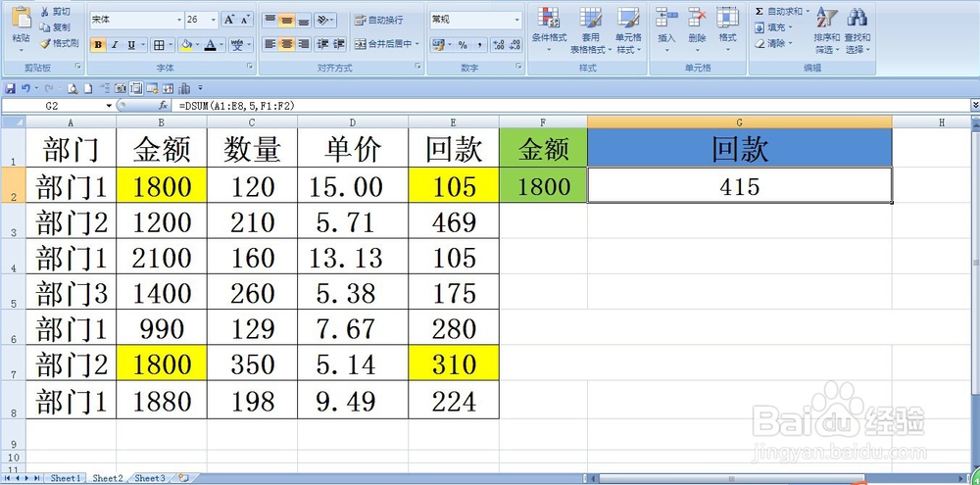
Task: Click Fill (填充) button
Action: click(x=773, y=27)
